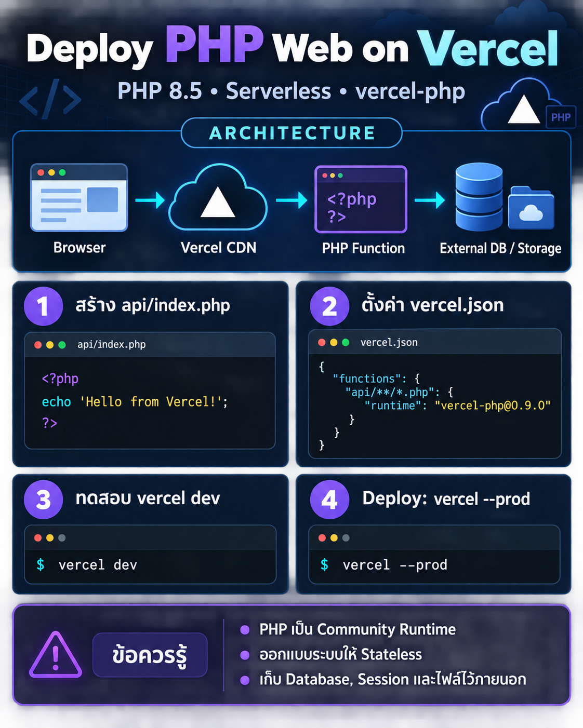Click the 'PHP Function' label
The image size is (583, 728).
pyautogui.click(x=363, y=248)
